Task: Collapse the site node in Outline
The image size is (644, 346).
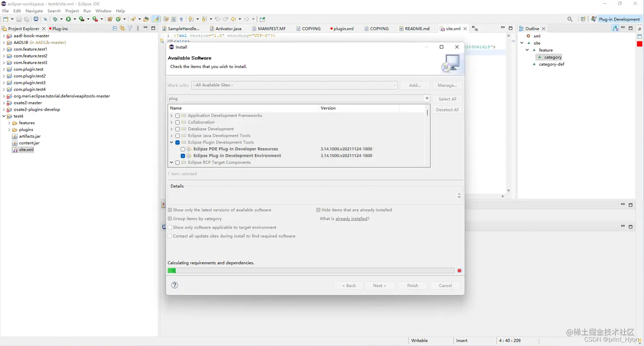Action: 522,43
